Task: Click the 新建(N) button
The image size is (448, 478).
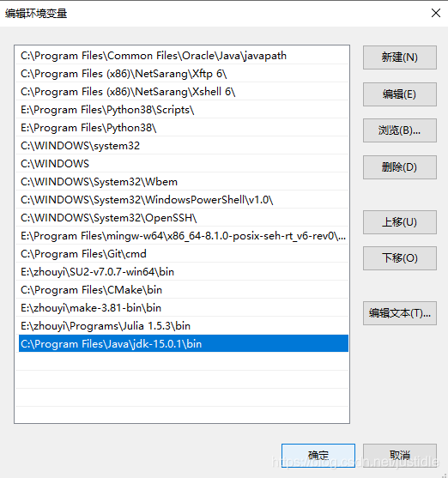Action: pyautogui.click(x=400, y=57)
